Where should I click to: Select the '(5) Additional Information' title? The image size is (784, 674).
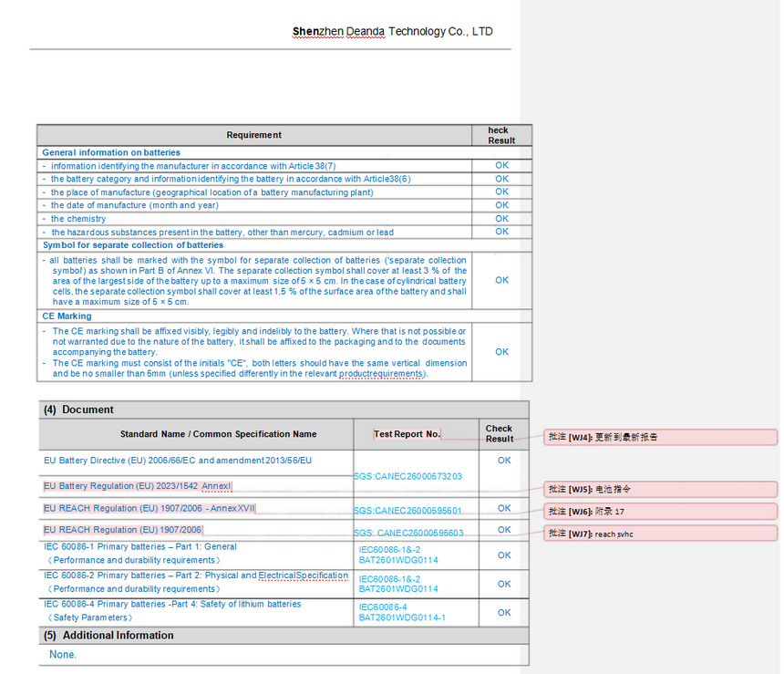(x=108, y=636)
